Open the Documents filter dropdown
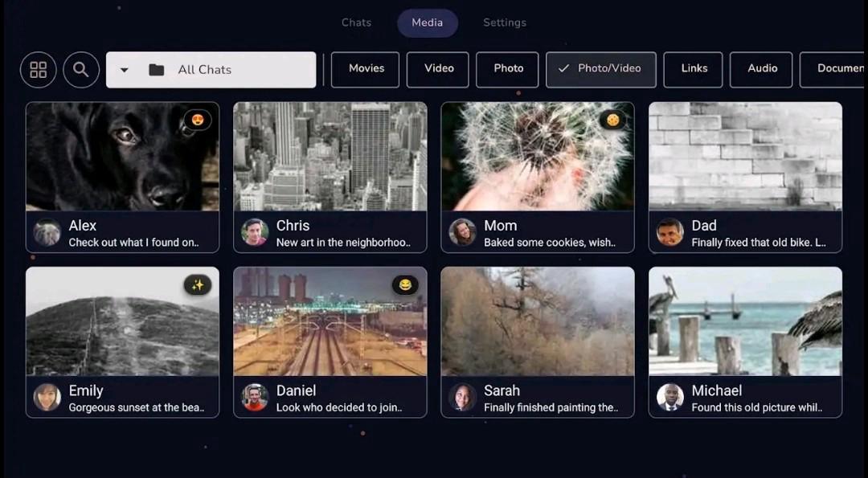Viewport: 868px width, 478px height. tap(836, 70)
